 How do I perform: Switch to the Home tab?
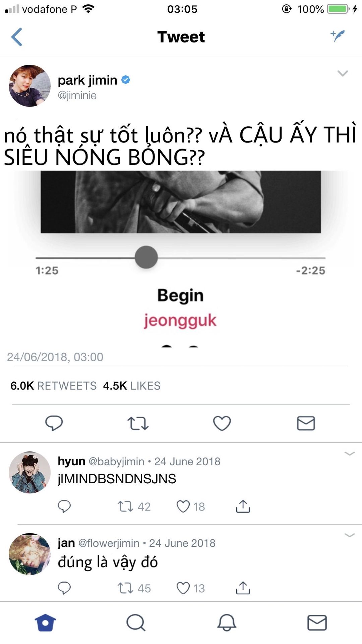tap(45, 623)
